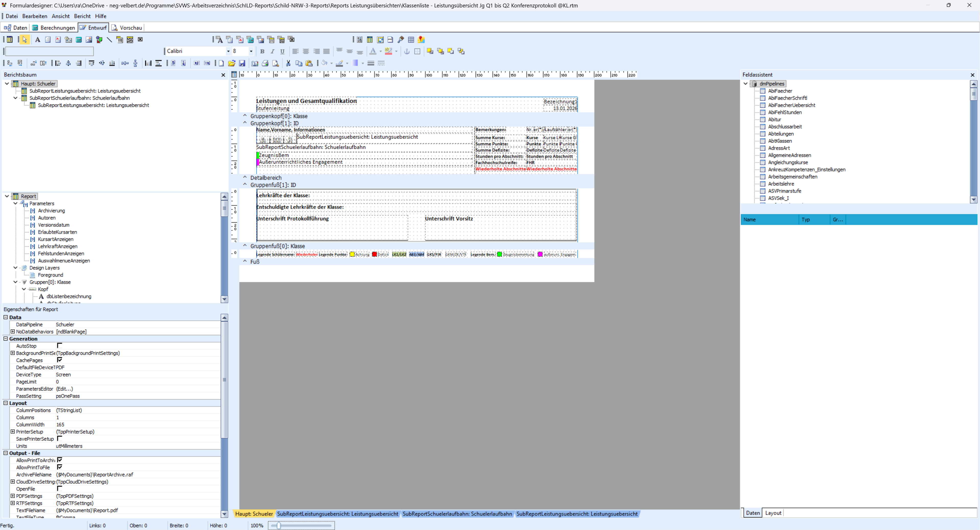
Task: Open the font size dropdown
Action: coord(251,51)
